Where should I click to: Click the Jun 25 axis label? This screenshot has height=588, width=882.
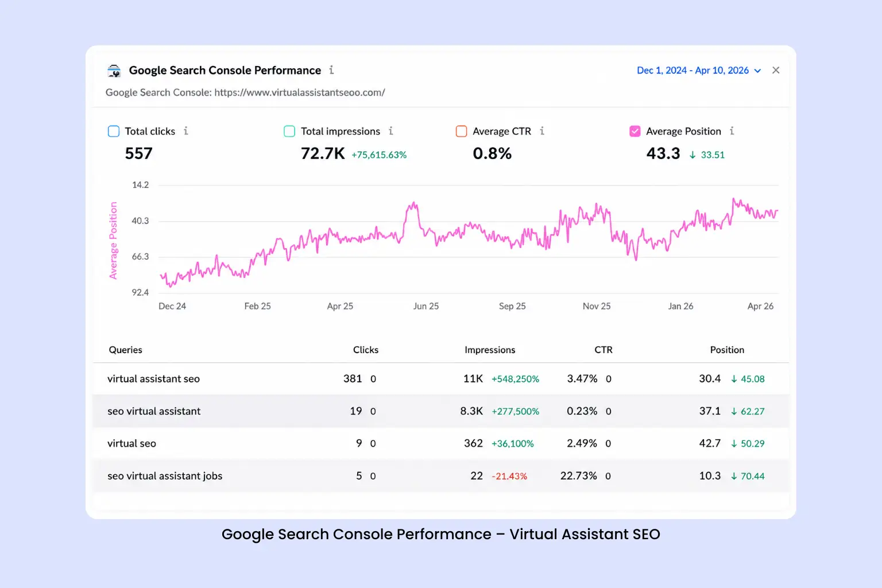[426, 306]
